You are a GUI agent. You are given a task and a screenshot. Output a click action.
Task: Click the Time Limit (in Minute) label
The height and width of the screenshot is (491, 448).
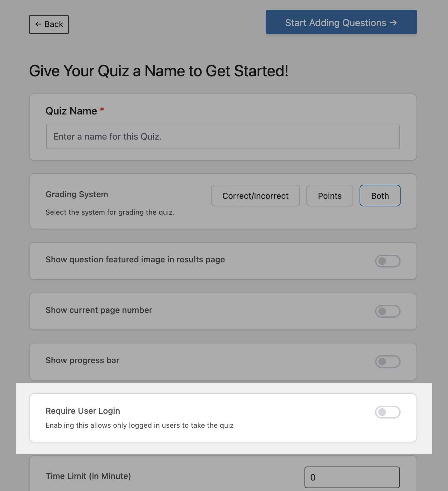click(88, 476)
